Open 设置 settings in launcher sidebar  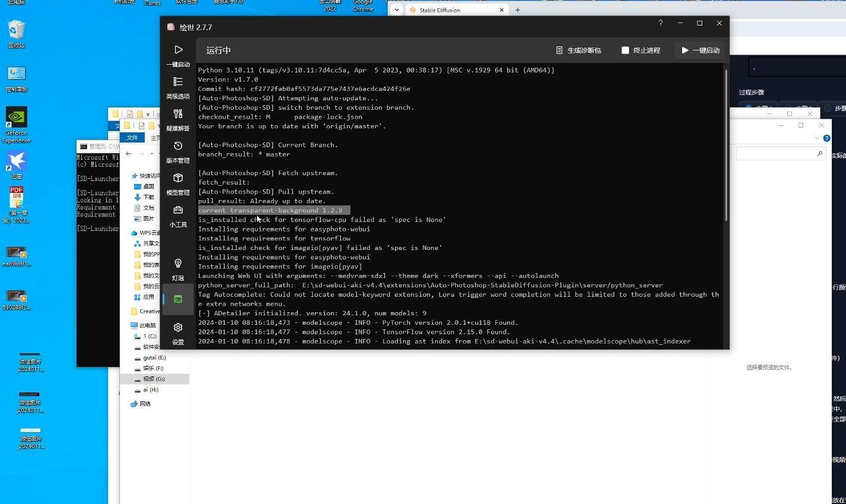(x=178, y=333)
